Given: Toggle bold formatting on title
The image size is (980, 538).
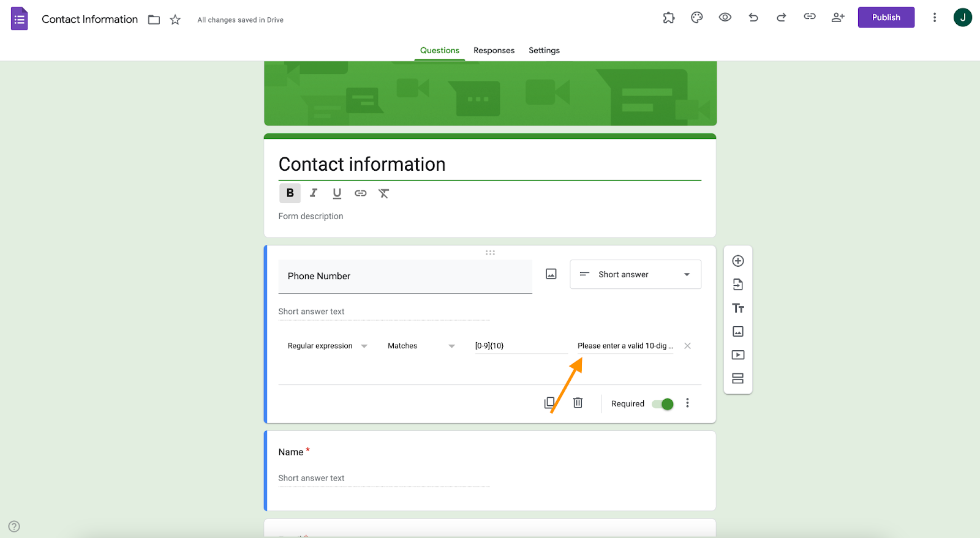Looking at the screenshot, I should (290, 193).
